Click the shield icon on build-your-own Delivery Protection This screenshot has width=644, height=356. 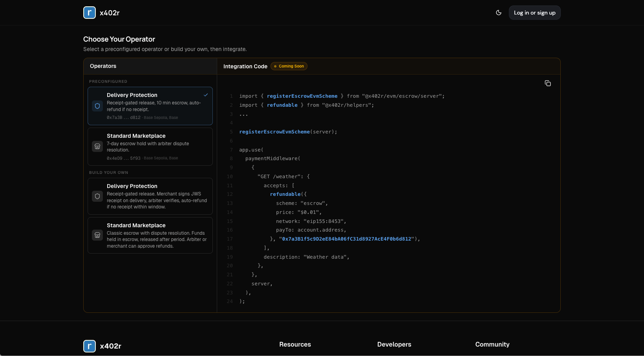click(97, 196)
